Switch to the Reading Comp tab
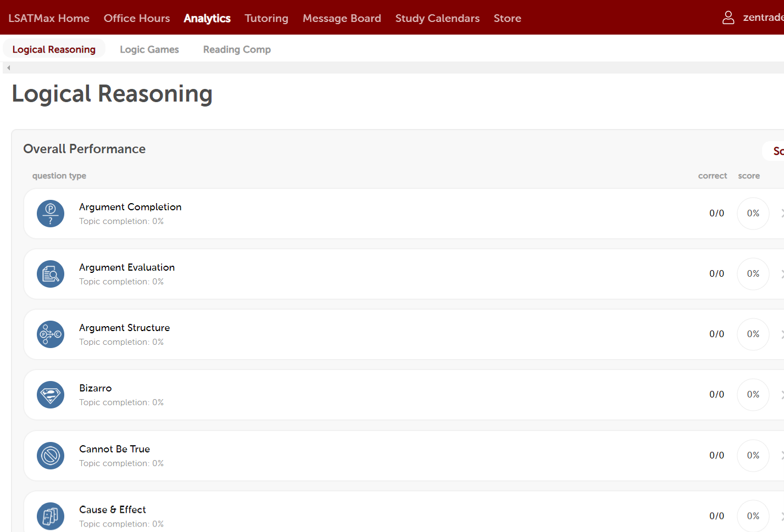Viewport: 784px width, 532px height. 237,49
